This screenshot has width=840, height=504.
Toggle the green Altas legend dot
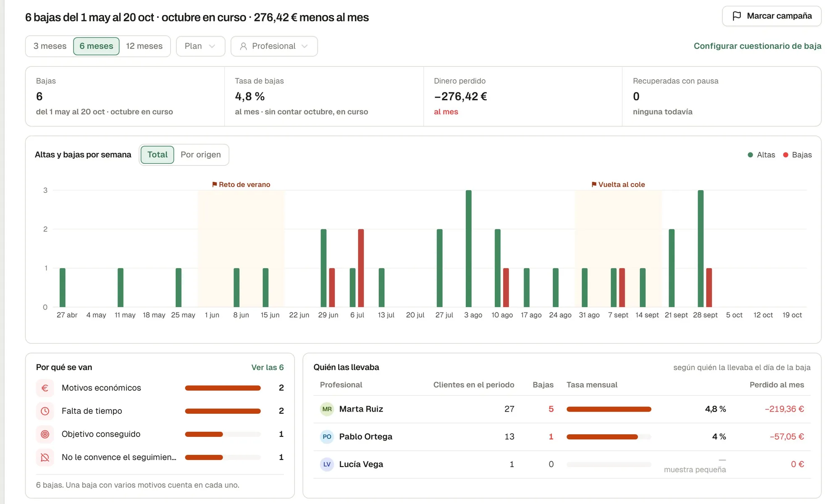(750, 155)
